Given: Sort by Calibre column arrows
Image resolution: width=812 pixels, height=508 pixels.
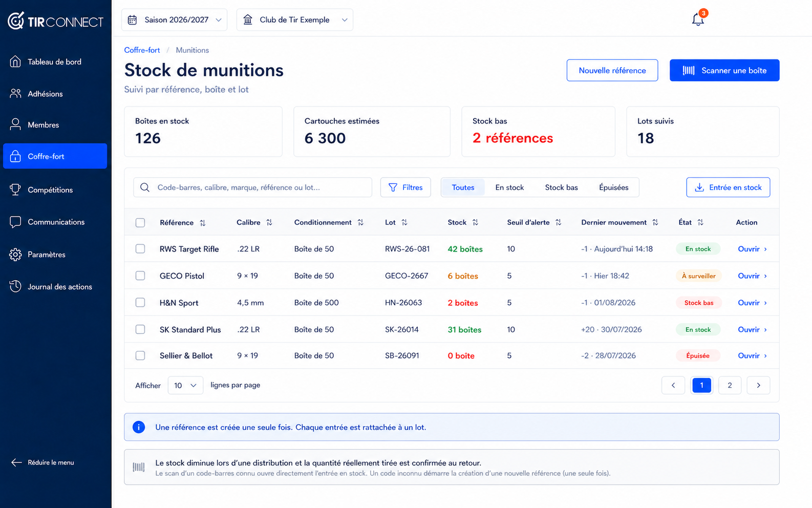Looking at the screenshot, I should pos(269,222).
